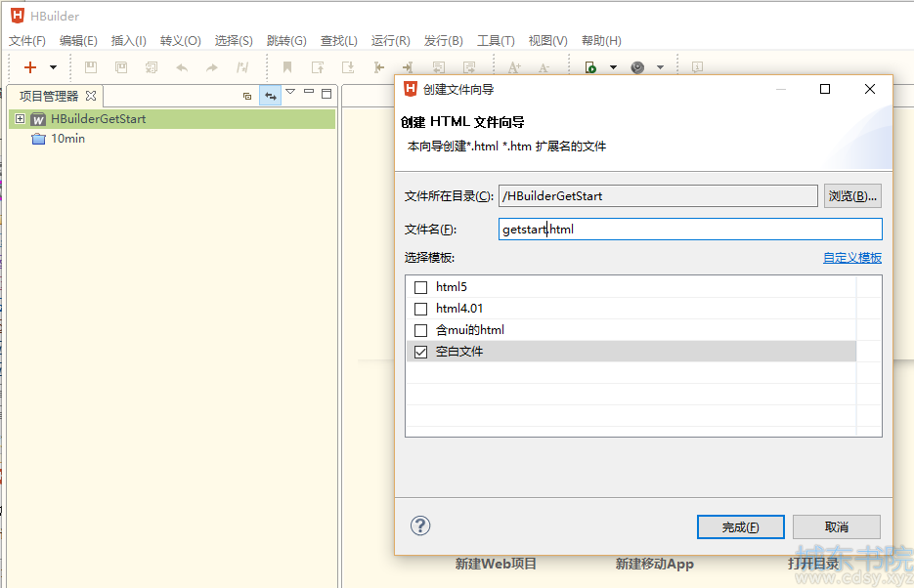Click the HBuilder logo in title bar
914x588 pixels.
(18, 16)
